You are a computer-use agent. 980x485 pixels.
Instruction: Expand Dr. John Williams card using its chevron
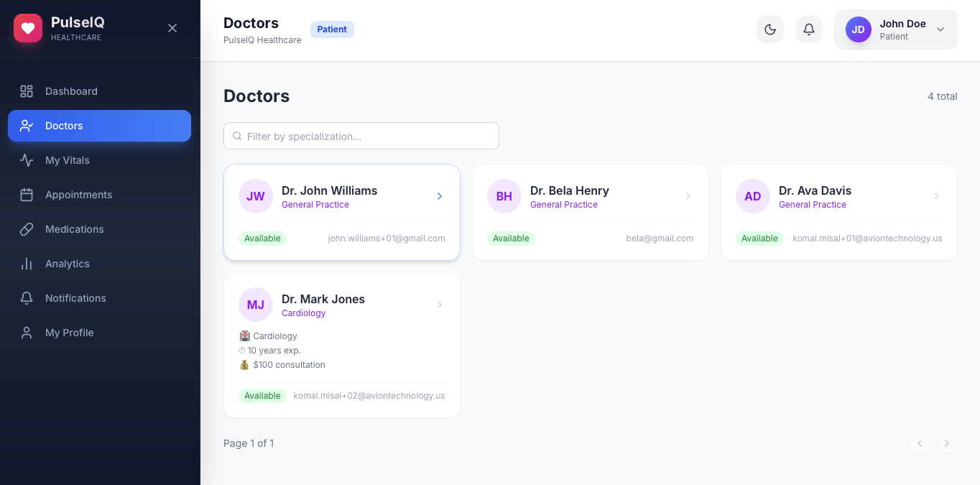(x=440, y=196)
